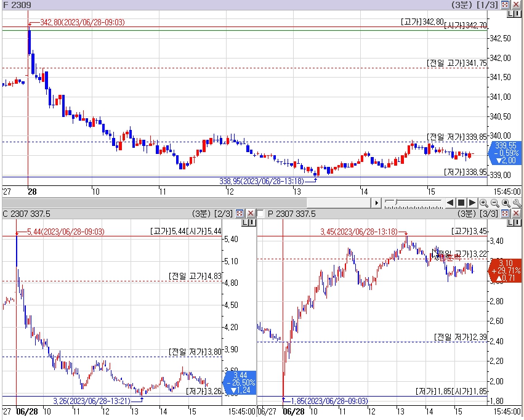Click the 5.44(2023/06/28-09:03) high marker
The width and height of the screenshot is (524, 420).
65,232
